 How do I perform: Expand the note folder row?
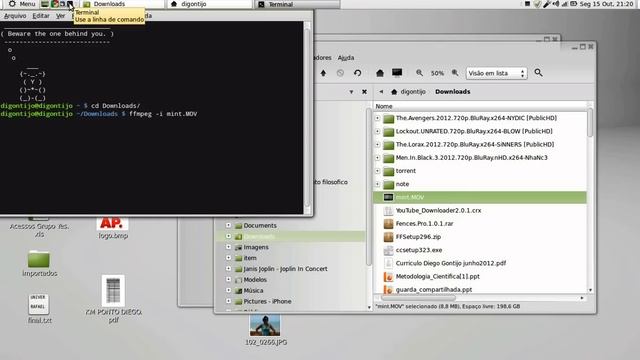point(378,184)
